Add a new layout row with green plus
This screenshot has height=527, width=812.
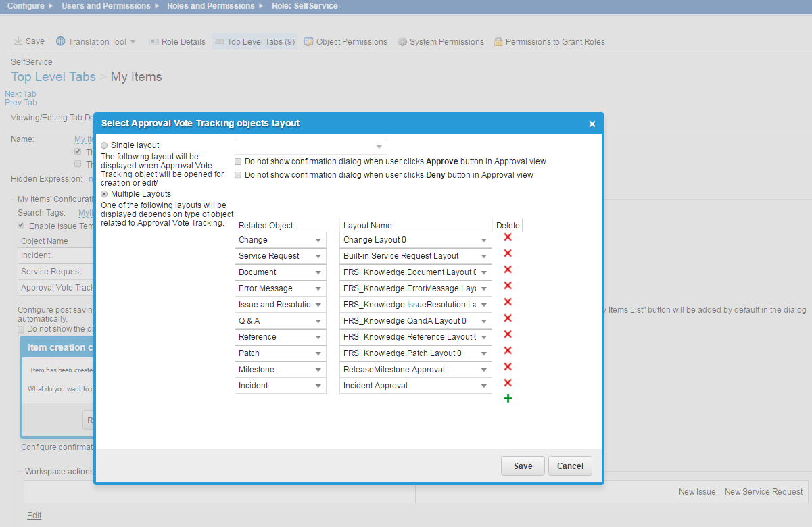click(x=508, y=399)
